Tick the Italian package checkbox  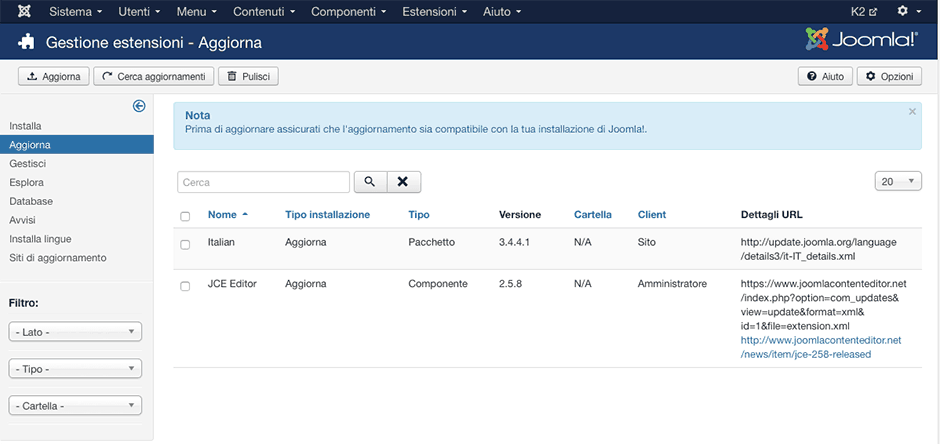pyautogui.click(x=185, y=244)
